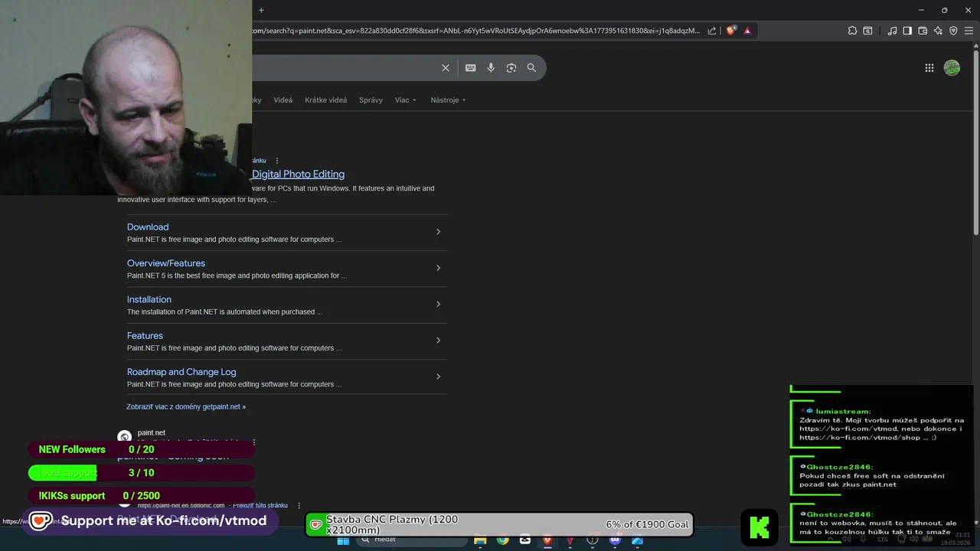980x551 pixels.
Task: Click the Windows taskbar search box
Action: pos(412,540)
